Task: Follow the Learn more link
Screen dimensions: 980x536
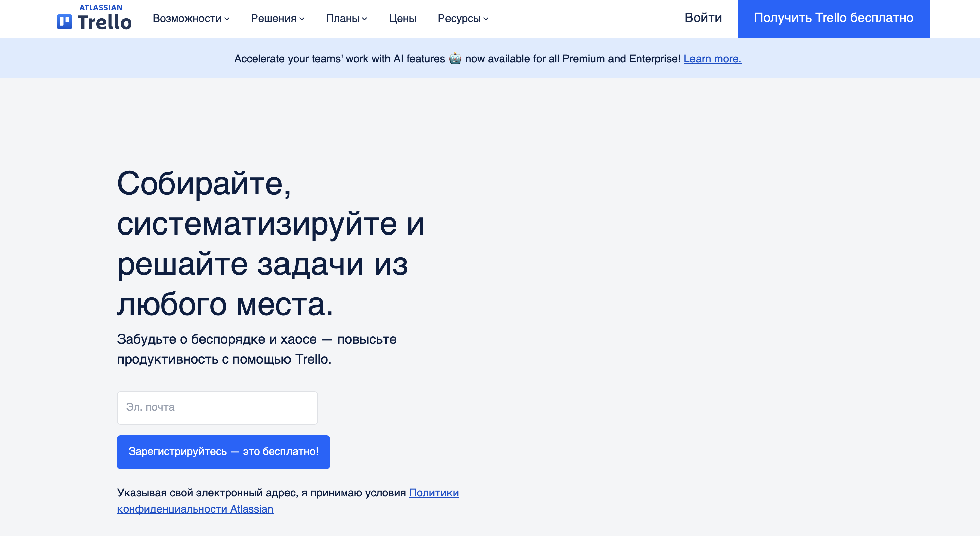Action: (x=712, y=59)
